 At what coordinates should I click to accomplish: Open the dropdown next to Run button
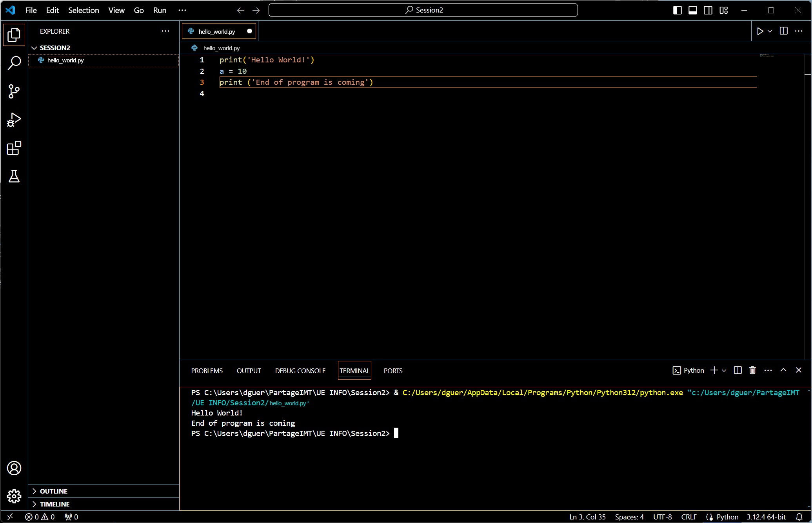770,31
